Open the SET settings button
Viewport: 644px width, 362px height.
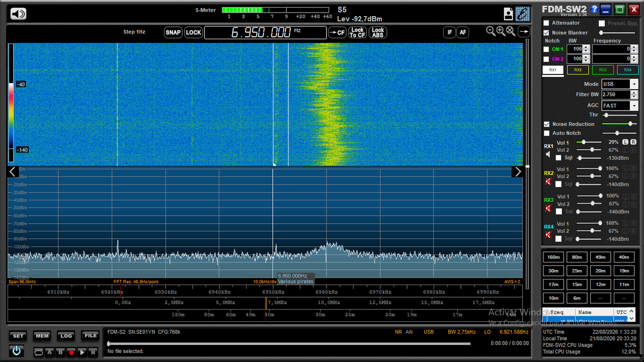click(x=18, y=336)
